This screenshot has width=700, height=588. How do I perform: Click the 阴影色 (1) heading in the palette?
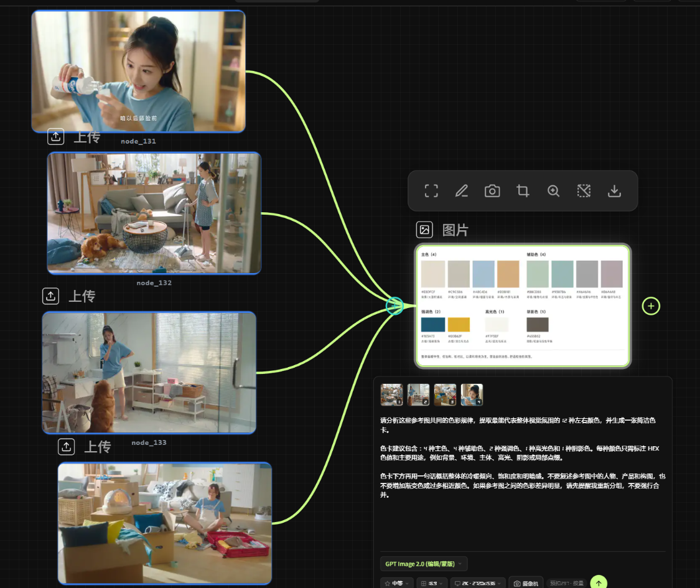click(536, 312)
